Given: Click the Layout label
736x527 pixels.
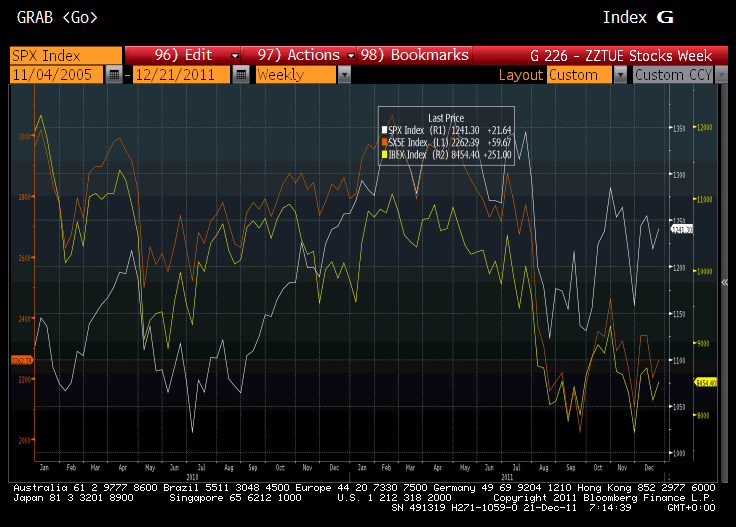Looking at the screenshot, I should point(521,75).
